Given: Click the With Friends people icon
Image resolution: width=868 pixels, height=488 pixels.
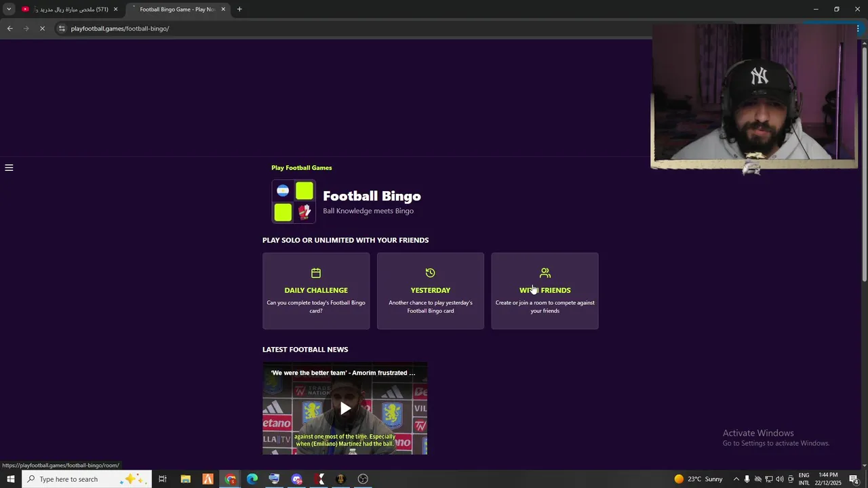Looking at the screenshot, I should pos(545,273).
